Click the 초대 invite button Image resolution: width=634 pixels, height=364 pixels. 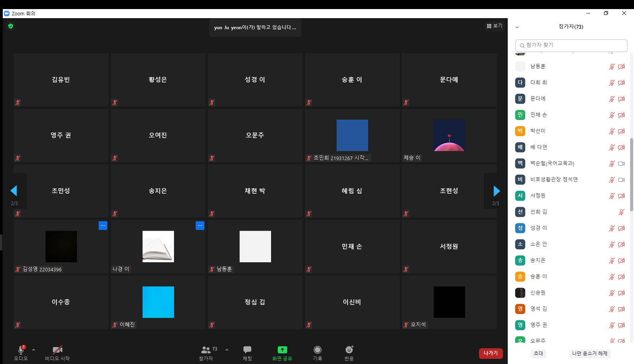coord(538,353)
